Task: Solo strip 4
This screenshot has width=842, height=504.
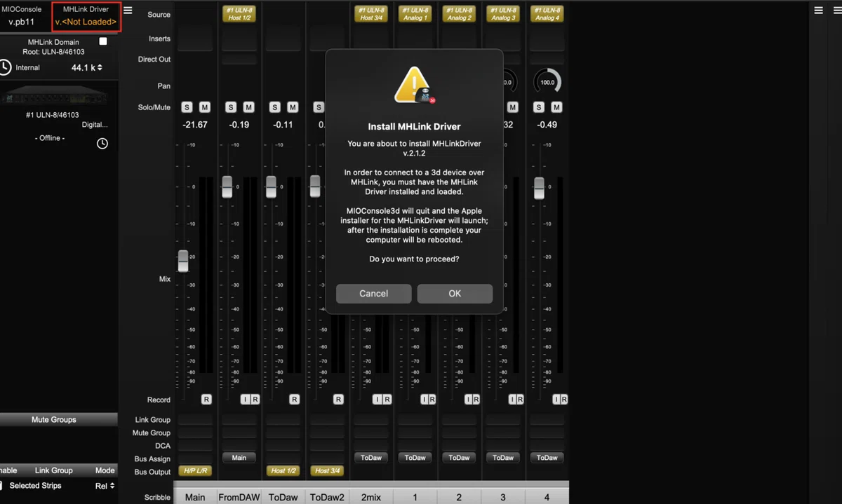Action: [539, 107]
